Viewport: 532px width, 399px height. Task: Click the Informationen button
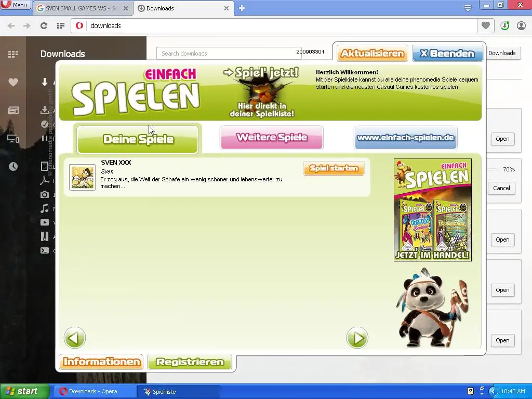click(x=101, y=362)
